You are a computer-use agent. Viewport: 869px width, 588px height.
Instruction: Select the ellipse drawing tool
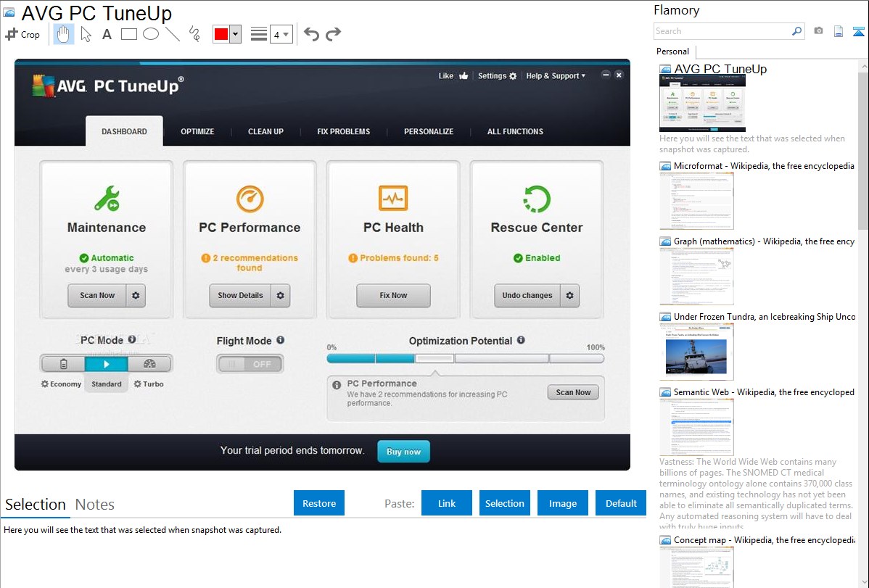(x=151, y=34)
